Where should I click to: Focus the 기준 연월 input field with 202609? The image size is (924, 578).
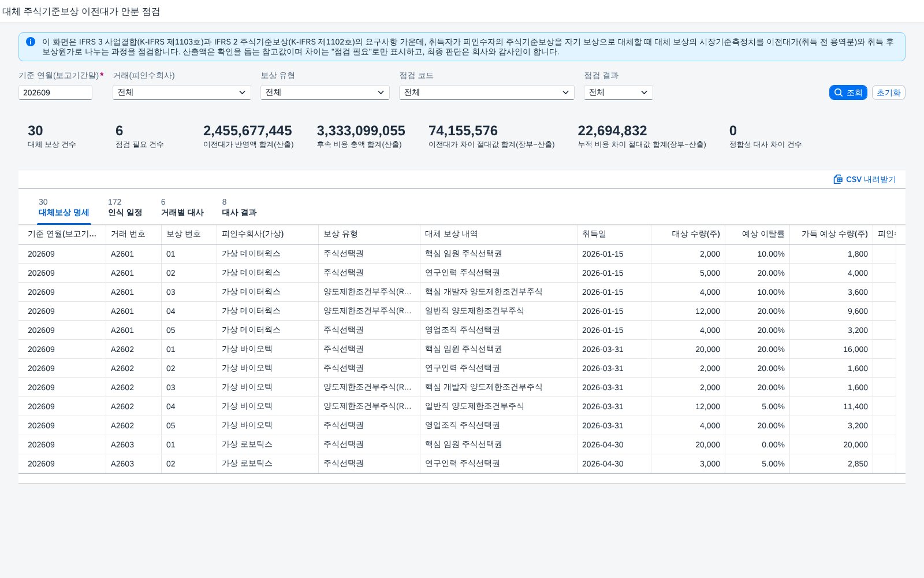pyautogui.click(x=55, y=92)
